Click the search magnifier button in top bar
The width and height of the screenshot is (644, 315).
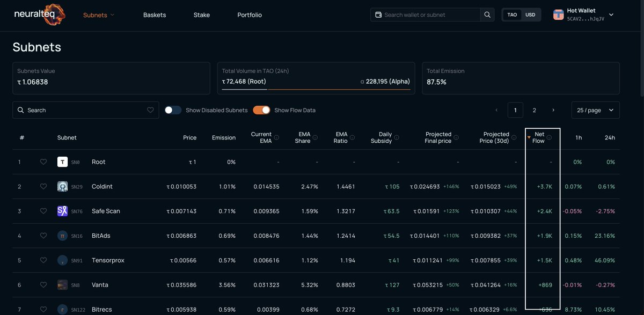coord(487,15)
